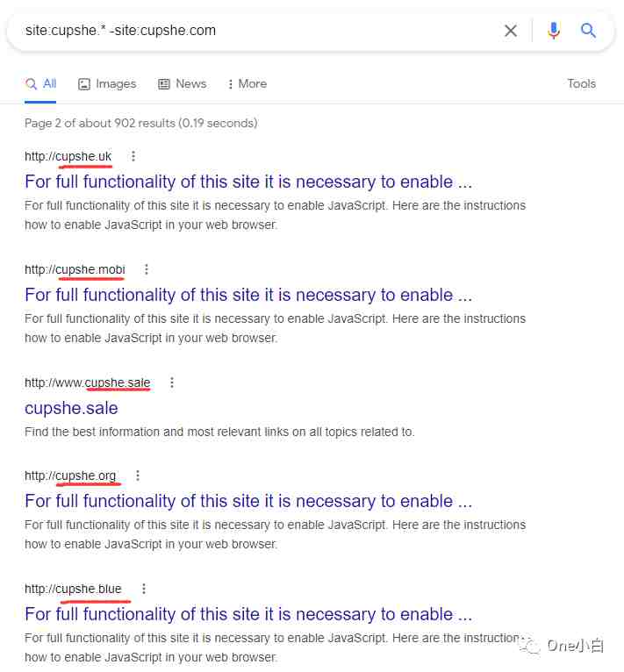The width and height of the screenshot is (624, 672).
Task: Open three-dot menu beside cupshe.mobi
Action: (147, 269)
